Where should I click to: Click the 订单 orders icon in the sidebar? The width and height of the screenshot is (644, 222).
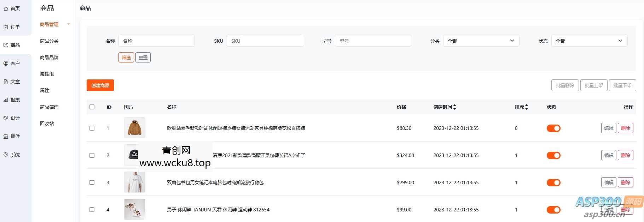click(x=6, y=27)
